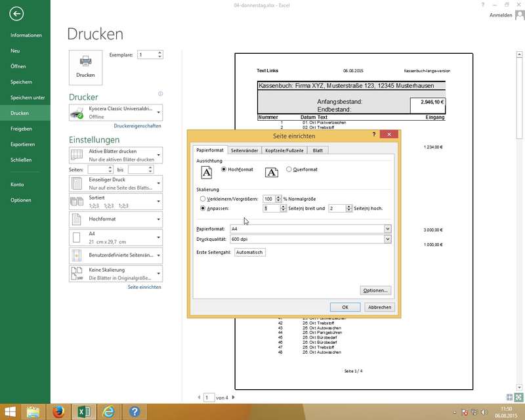This screenshot has width=525, height=420.
Task: Go to next preview page arrow
Action: coord(233,397)
